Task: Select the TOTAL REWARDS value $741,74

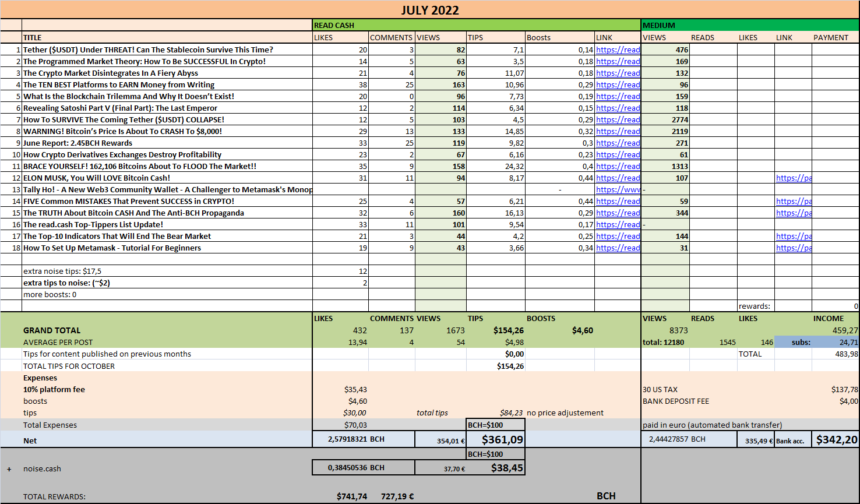Action: [352, 496]
